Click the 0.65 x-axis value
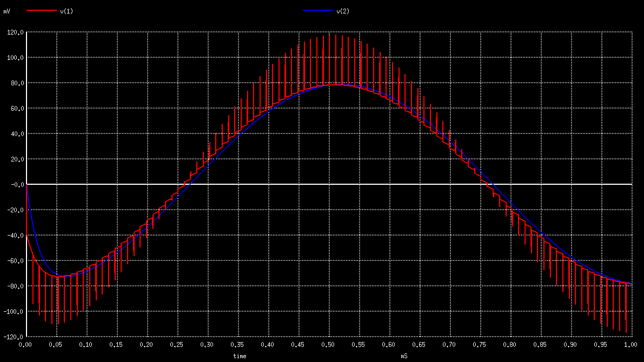The height and width of the screenshot is (362, 644). tap(419, 345)
